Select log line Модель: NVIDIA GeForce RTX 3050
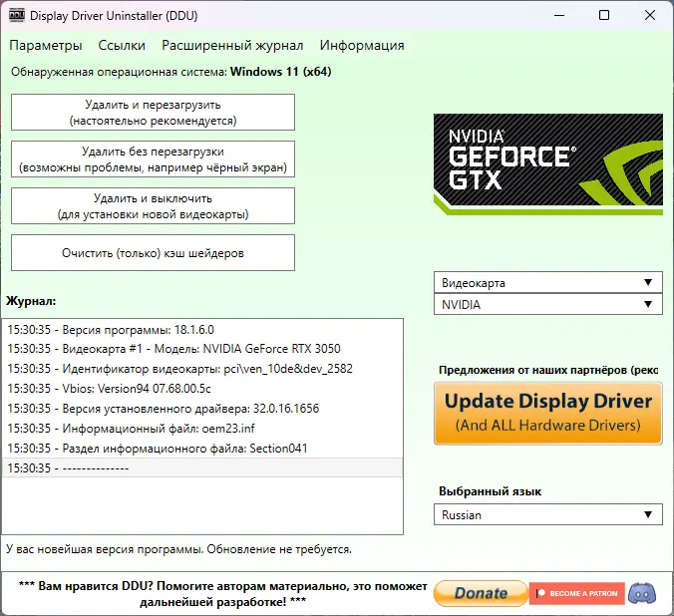Viewport: 674px width, 616px height. [202, 349]
